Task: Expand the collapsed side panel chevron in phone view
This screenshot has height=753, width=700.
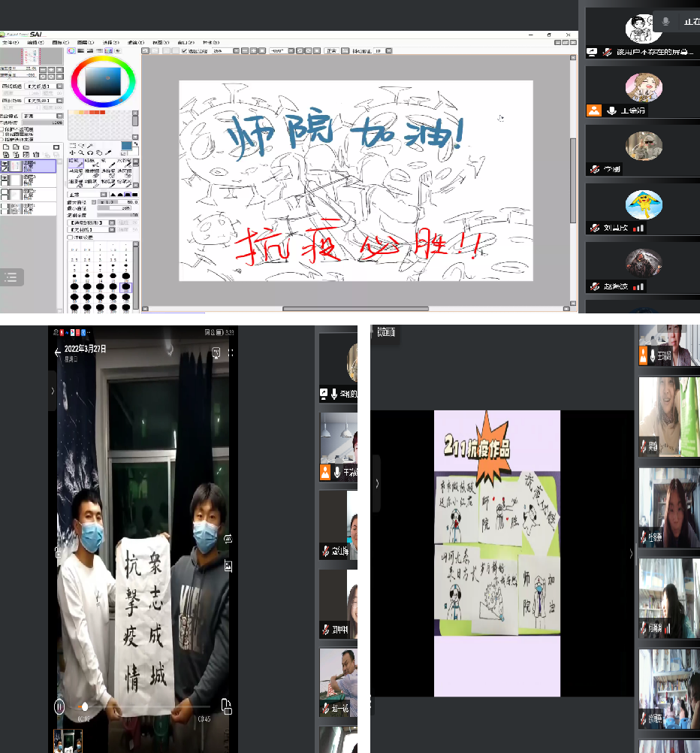Action: [x=53, y=391]
